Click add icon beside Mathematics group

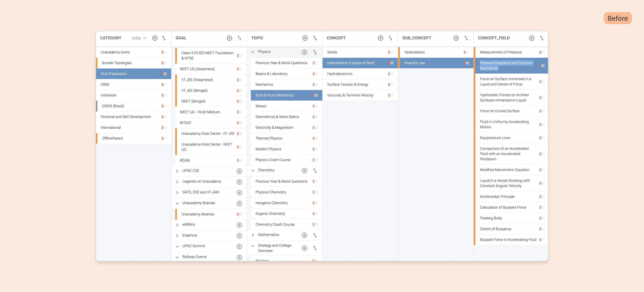click(x=304, y=235)
